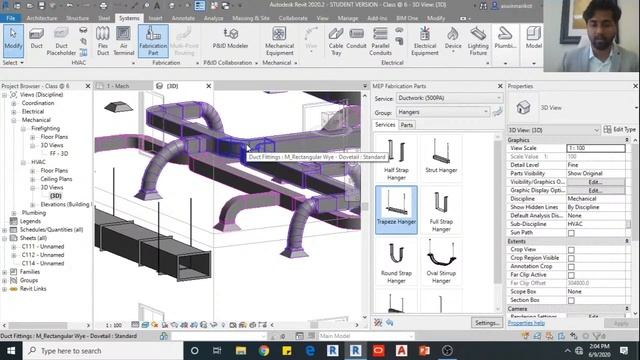
Task: Select the Trapeze Hanger part
Action: coord(396,209)
